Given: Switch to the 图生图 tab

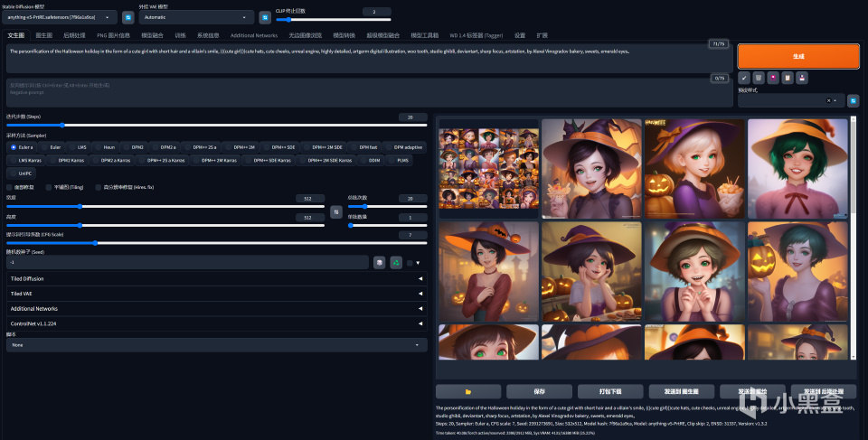Looking at the screenshot, I should (x=43, y=35).
